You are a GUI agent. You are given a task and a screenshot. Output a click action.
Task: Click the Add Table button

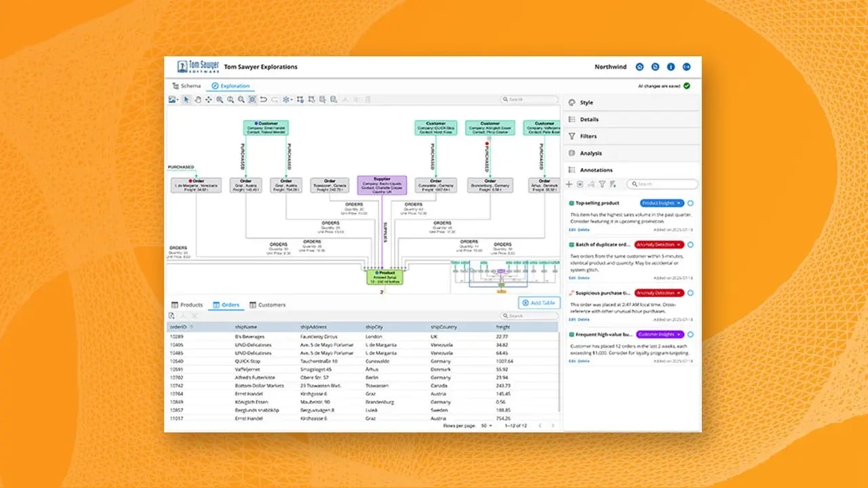click(x=539, y=303)
